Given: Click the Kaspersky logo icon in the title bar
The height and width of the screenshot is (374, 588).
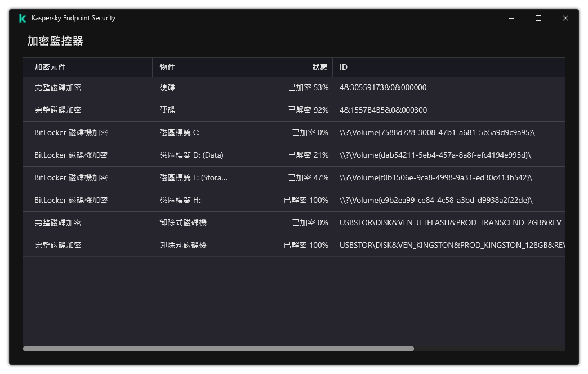Looking at the screenshot, I should click(x=21, y=17).
